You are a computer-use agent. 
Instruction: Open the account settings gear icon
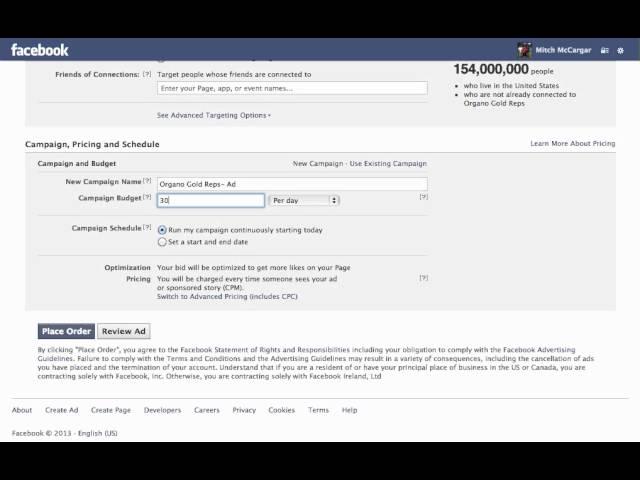(x=620, y=51)
